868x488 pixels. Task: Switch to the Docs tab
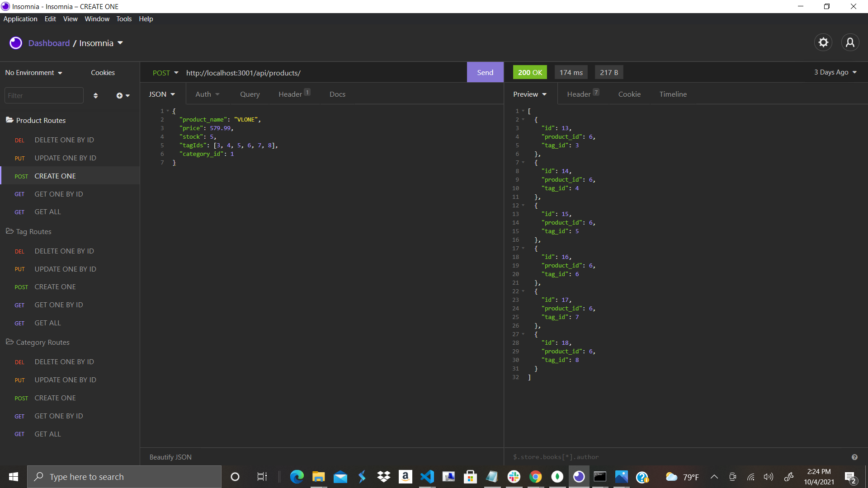[337, 94]
